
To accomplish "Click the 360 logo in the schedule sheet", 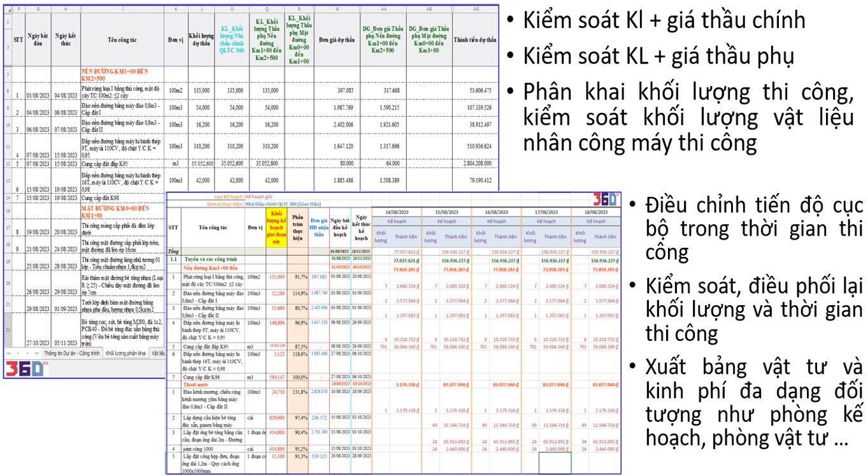I will coord(606,198).
